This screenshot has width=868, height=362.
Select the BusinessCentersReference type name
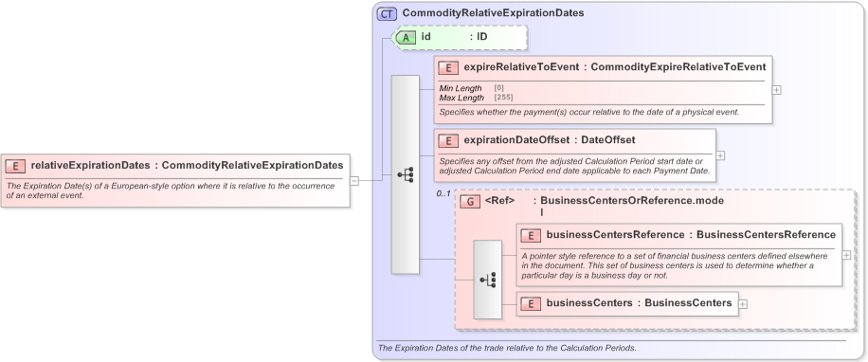pos(767,235)
